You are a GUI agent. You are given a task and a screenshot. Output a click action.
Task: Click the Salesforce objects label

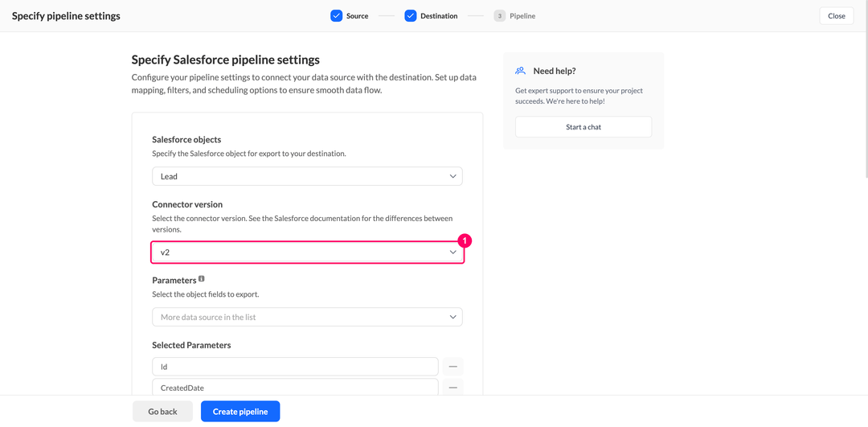[186, 140]
